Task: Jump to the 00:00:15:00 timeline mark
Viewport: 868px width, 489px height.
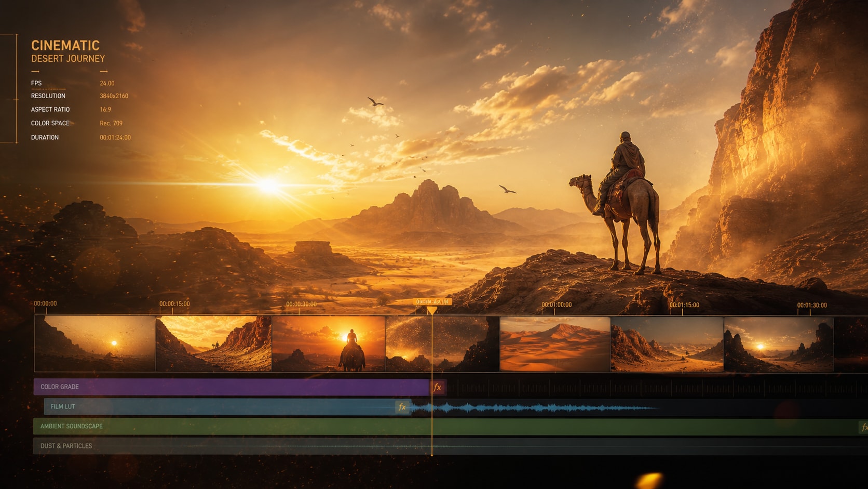Action: point(174,304)
